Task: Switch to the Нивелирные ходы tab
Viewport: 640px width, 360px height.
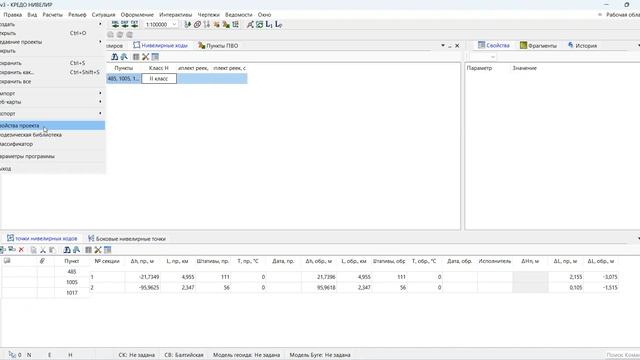Action: [x=160, y=45]
